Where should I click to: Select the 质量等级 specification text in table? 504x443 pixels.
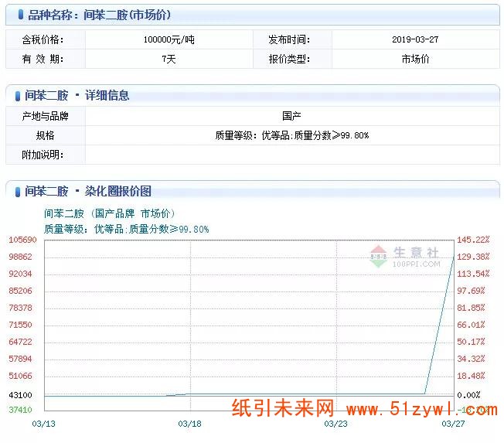291,135
